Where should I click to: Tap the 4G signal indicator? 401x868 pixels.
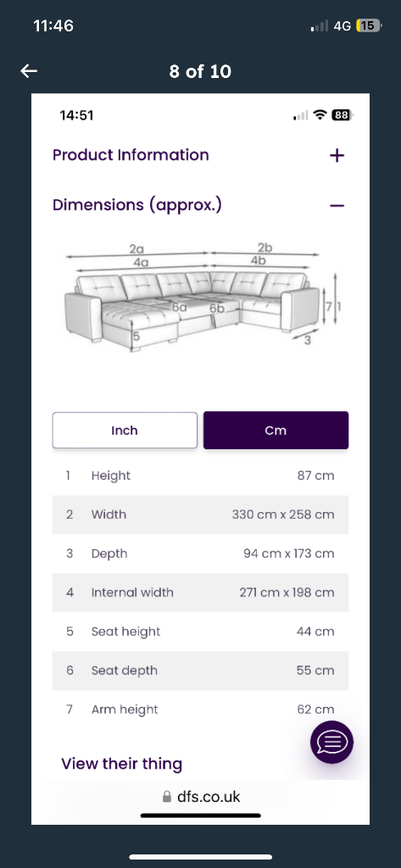[343, 25]
